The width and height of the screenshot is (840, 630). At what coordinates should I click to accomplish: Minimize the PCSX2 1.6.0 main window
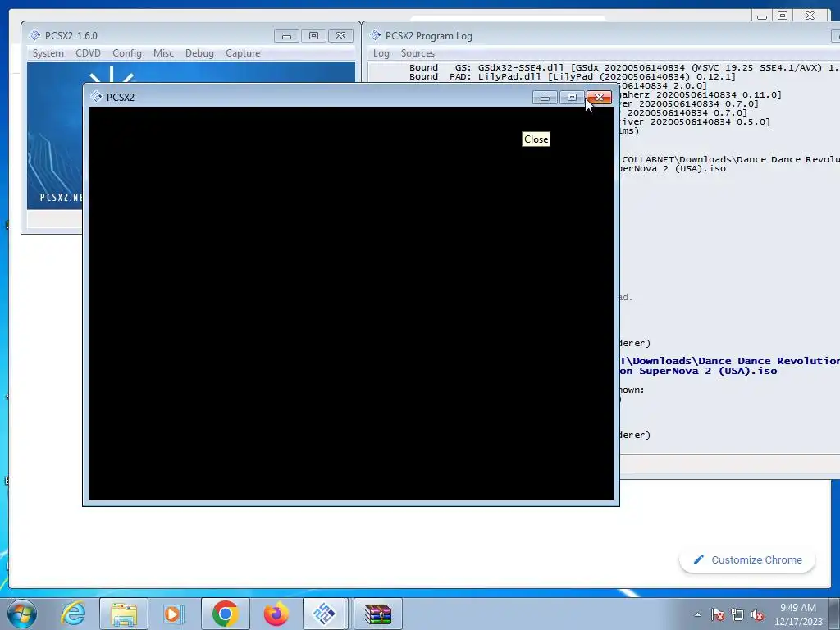(x=286, y=36)
